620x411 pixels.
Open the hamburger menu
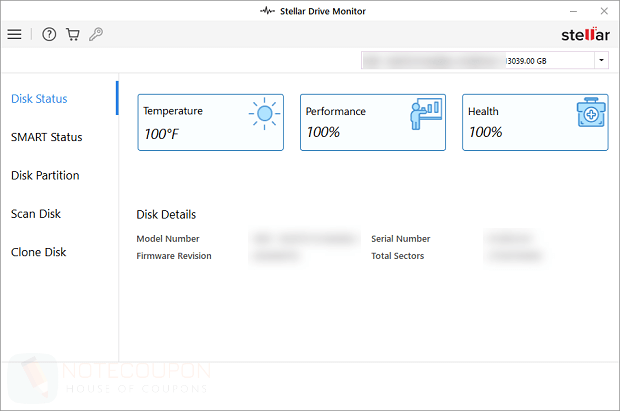14,34
